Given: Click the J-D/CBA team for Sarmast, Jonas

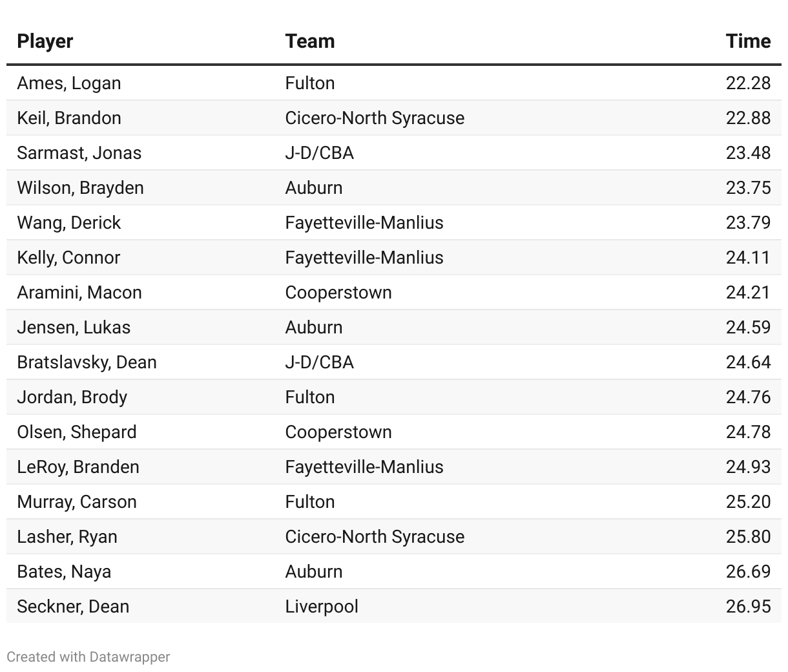Looking at the screenshot, I should point(320,153).
